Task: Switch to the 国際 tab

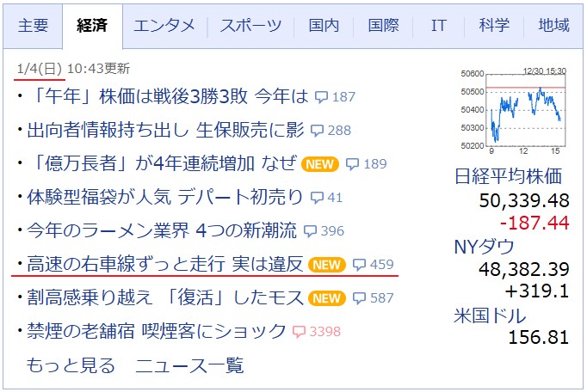Action: tap(383, 25)
